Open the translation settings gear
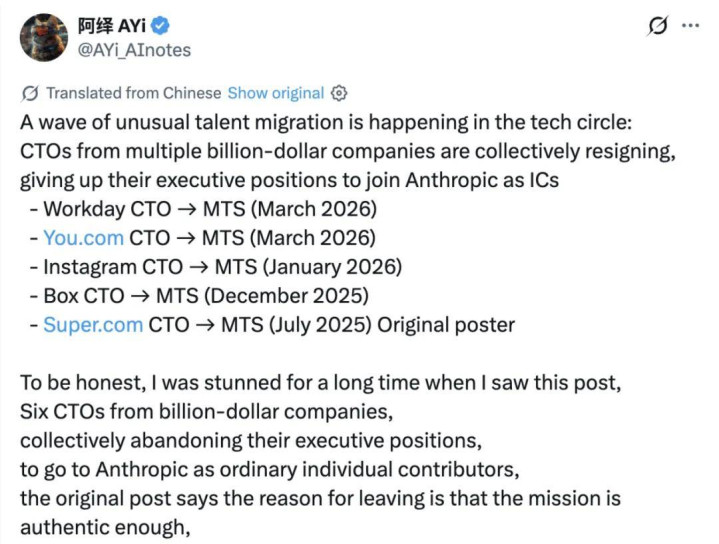The image size is (719, 544). coord(339,93)
